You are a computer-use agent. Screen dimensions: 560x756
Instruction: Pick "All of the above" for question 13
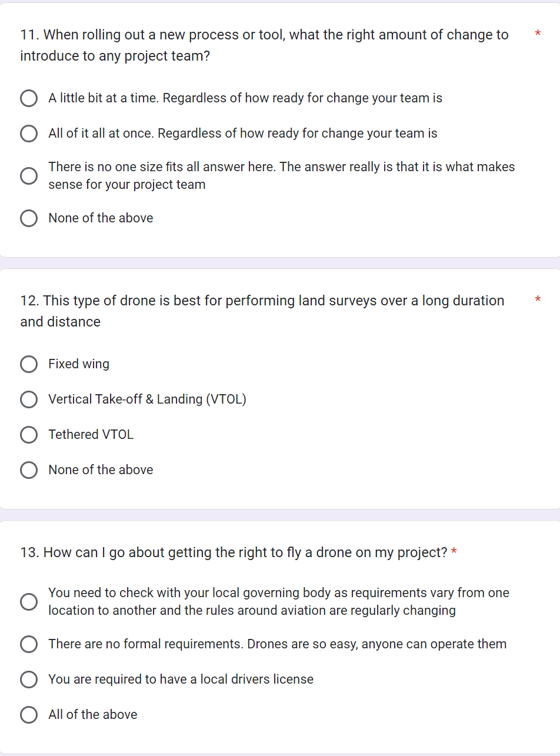tap(29, 715)
